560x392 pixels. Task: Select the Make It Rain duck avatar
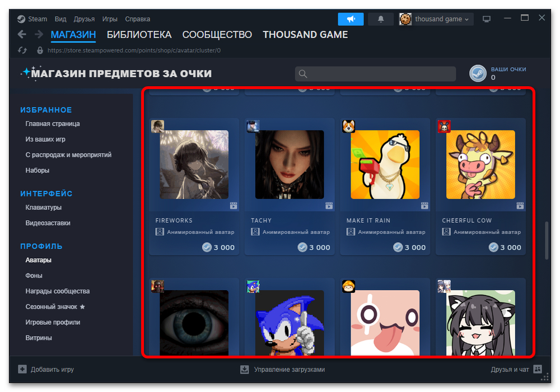click(385, 165)
